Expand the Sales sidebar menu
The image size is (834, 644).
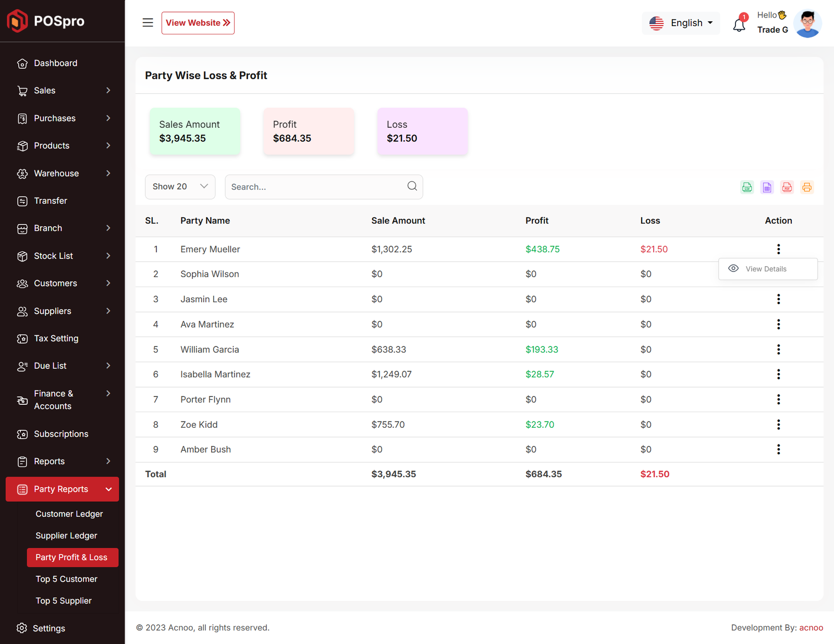click(x=63, y=91)
